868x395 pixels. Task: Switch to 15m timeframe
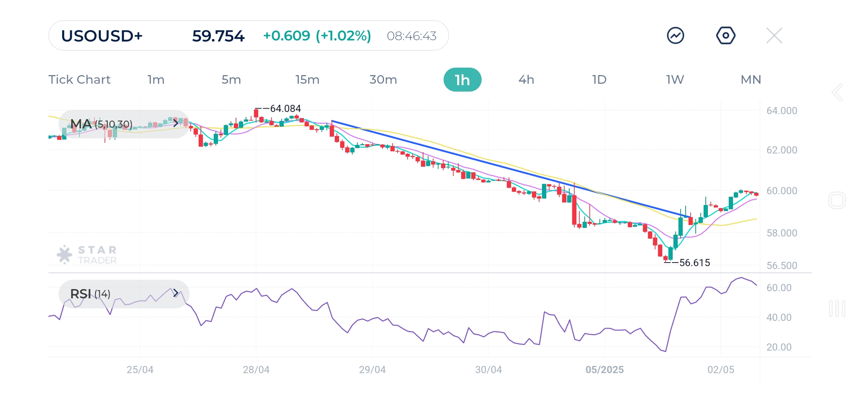click(307, 79)
